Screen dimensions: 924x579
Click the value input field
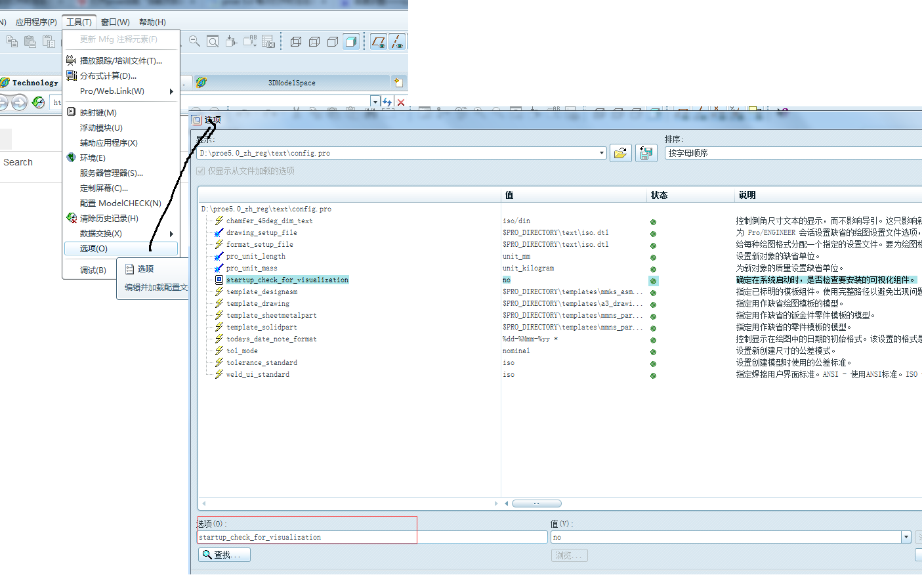(726, 537)
